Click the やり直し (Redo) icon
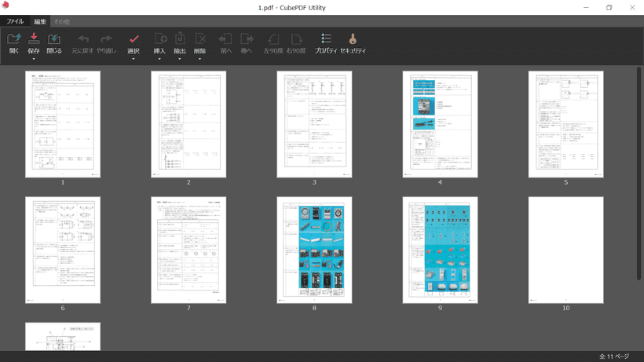This screenshot has width=644, height=362. click(x=106, y=39)
